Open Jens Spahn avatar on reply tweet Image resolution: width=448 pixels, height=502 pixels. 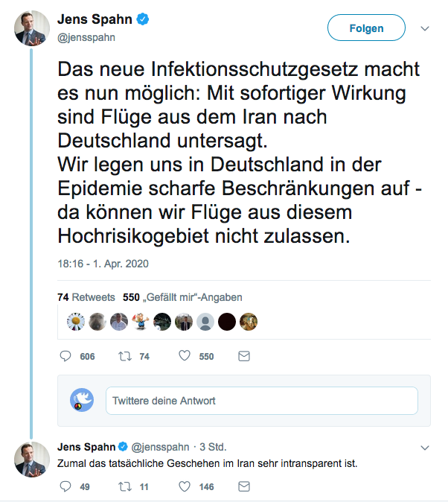point(30,458)
